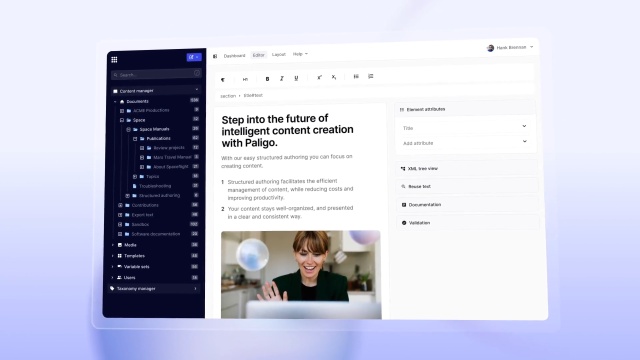Select the H1 heading toolbar icon
The width and height of the screenshot is (640, 360).
(245, 79)
